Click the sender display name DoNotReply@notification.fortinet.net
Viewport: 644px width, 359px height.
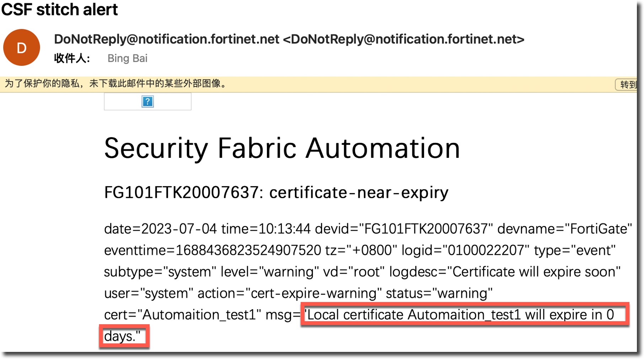pos(166,39)
